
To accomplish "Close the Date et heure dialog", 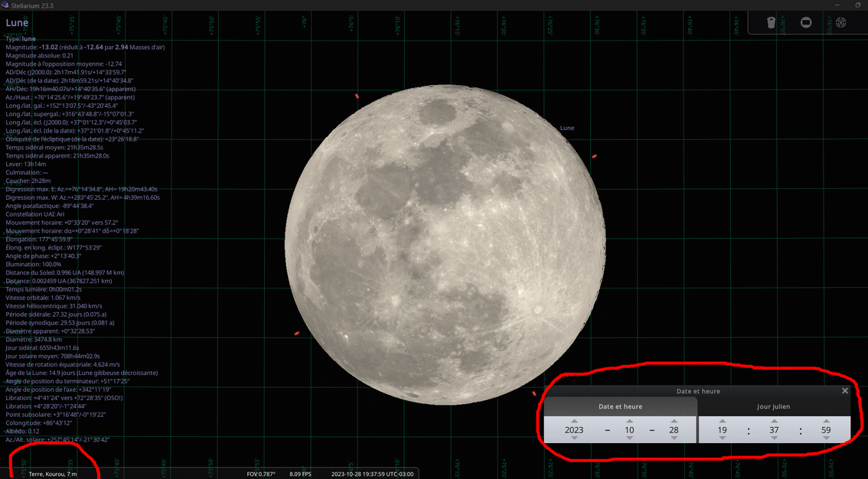I will pyautogui.click(x=845, y=390).
